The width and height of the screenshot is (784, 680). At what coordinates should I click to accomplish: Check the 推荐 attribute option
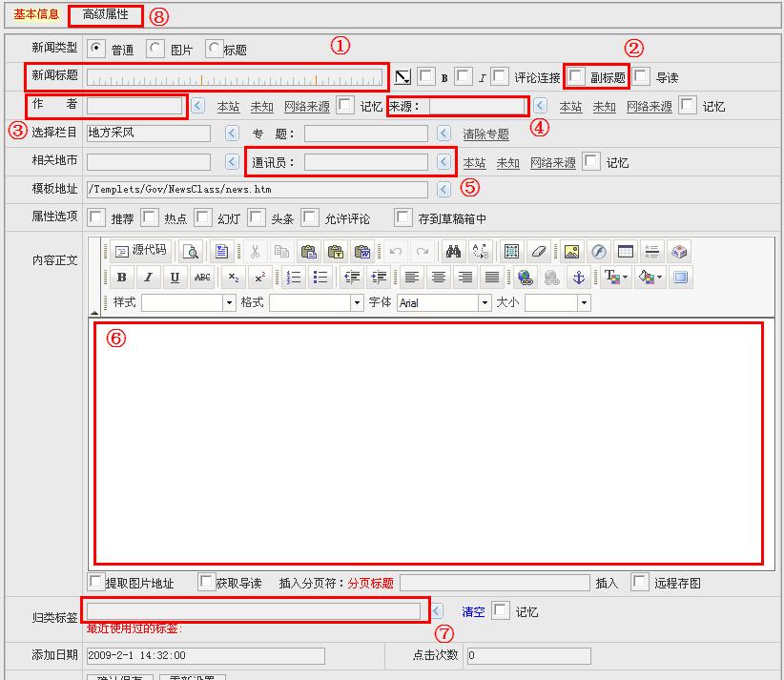[x=96, y=217]
